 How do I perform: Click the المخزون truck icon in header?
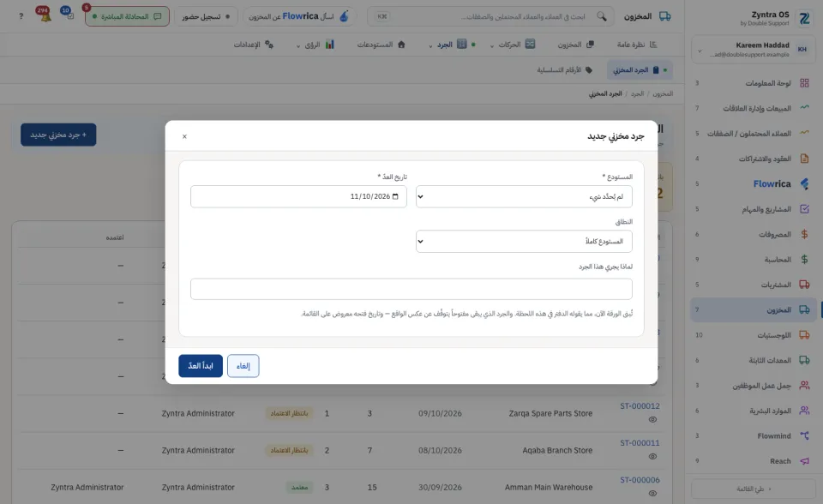click(x=664, y=16)
